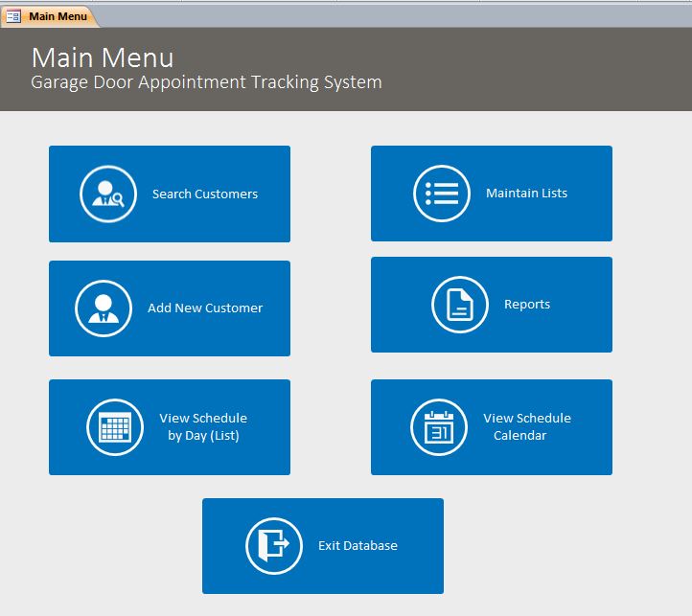The height and width of the screenshot is (616, 692).
Task: Click the document icon for Reports
Action: click(460, 305)
